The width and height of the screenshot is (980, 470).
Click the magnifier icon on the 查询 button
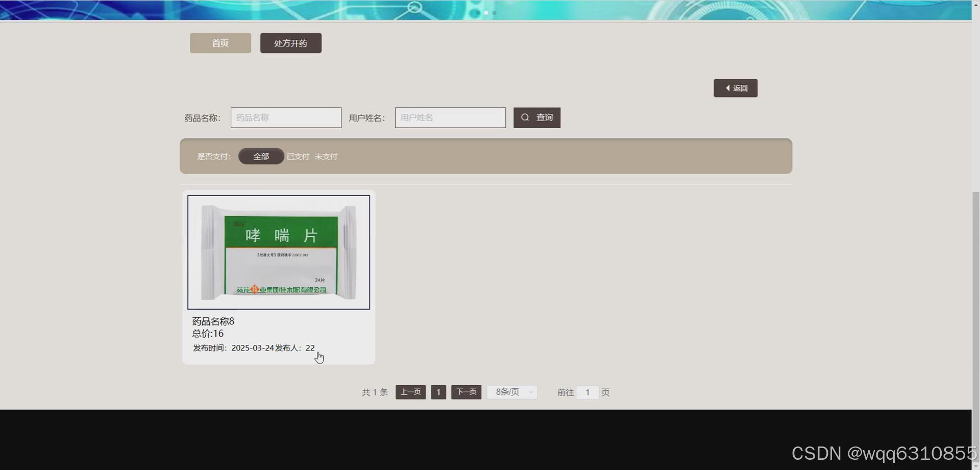pyautogui.click(x=525, y=118)
